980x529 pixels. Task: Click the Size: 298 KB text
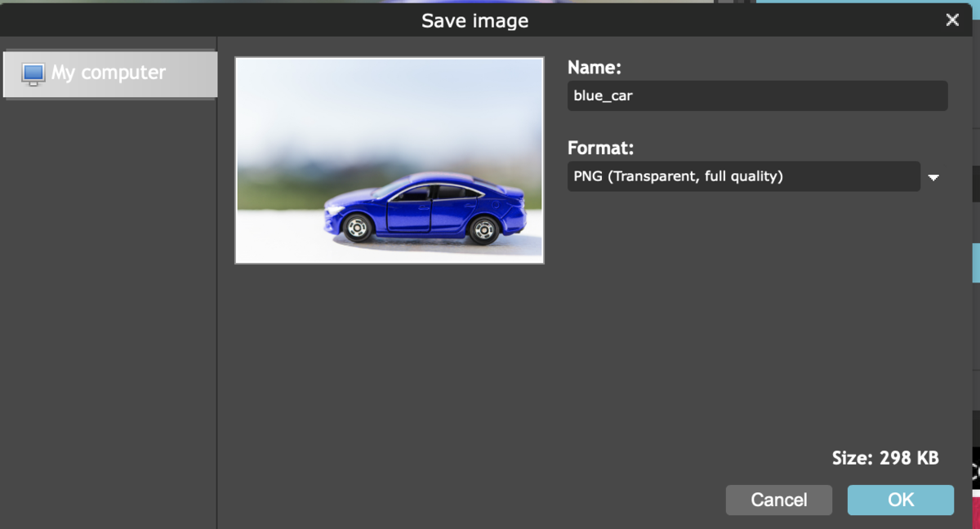[885, 458]
